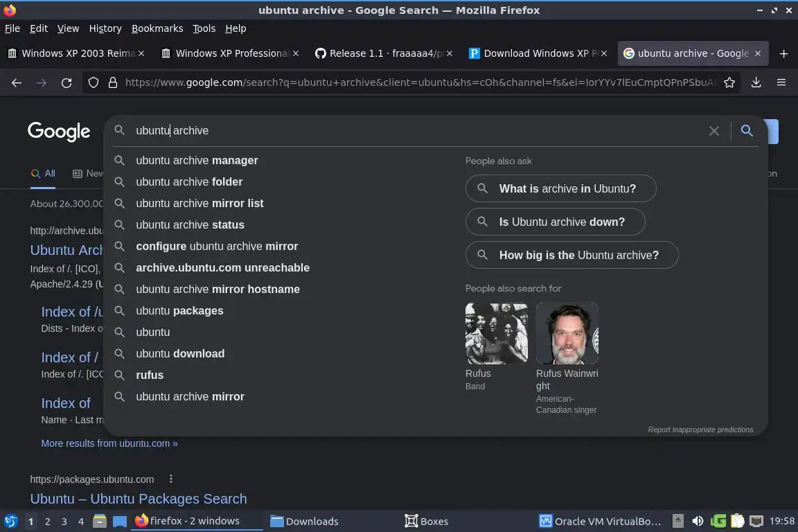This screenshot has width=798, height=532.
Task: Open the Tools menu
Action: tap(204, 28)
